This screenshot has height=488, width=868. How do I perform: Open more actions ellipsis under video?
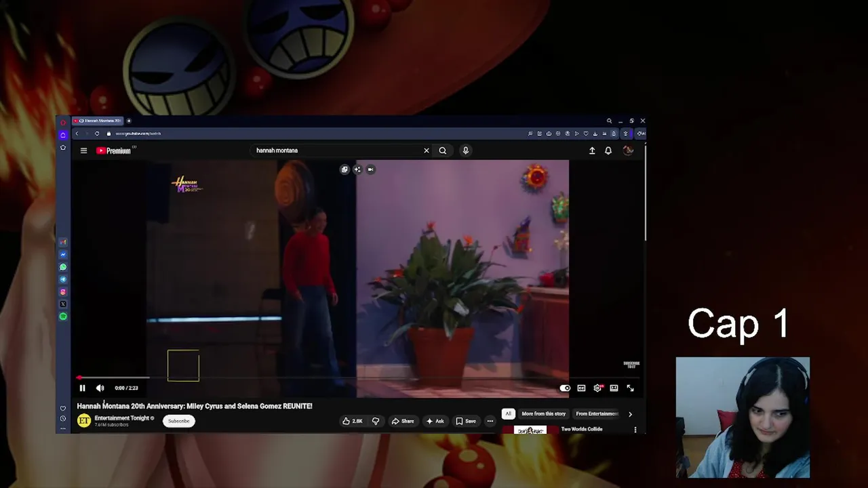point(490,421)
